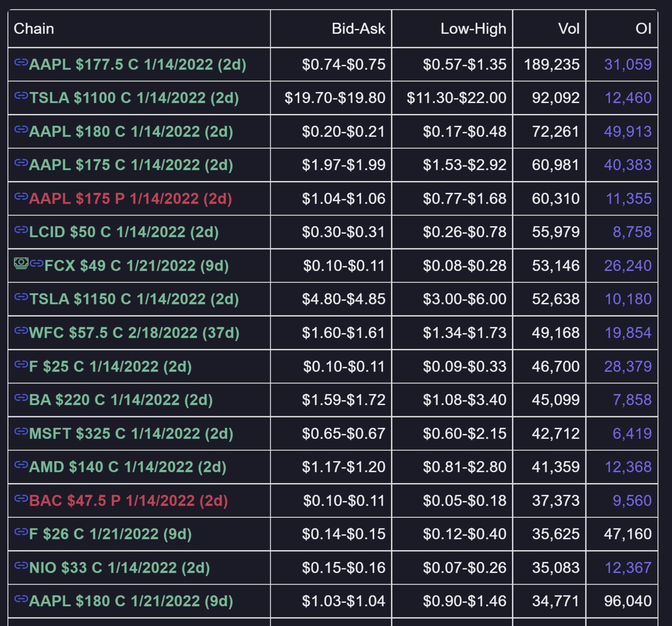Click link icon beside MSFT $325 C
672x626 pixels.
(21, 431)
